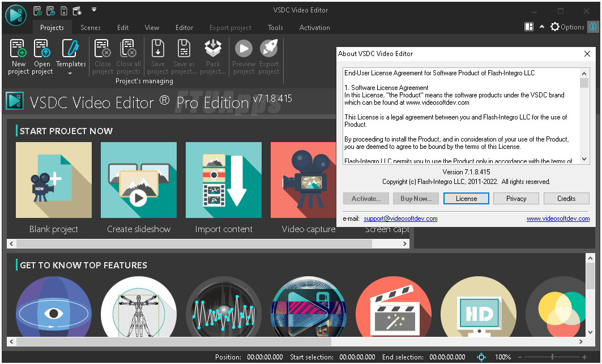Click second quick access toolbar icon
This screenshot has width=602, height=364.
pos(50,11)
